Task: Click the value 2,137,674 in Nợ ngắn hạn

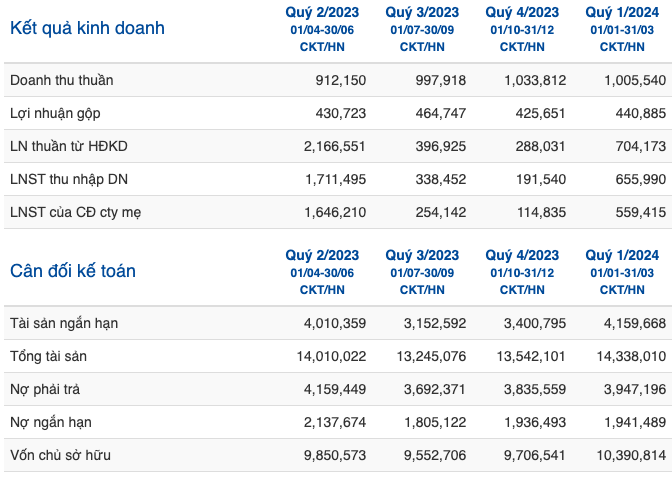Action: coord(335,422)
